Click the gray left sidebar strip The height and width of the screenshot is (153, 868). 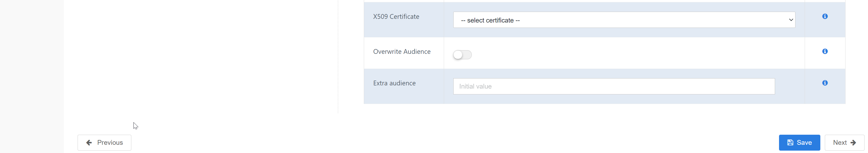32,76
